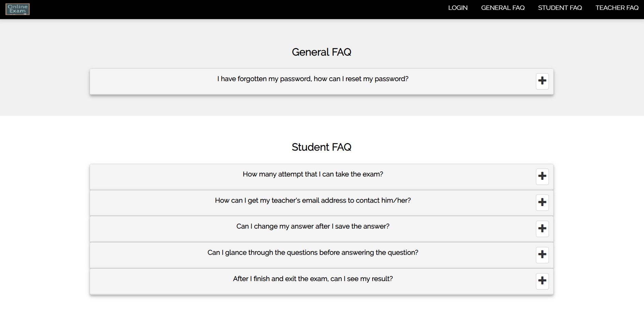Image resolution: width=644 pixels, height=312 pixels.
Task: Expand "How many attempt" exam question row
Action: (313, 174)
